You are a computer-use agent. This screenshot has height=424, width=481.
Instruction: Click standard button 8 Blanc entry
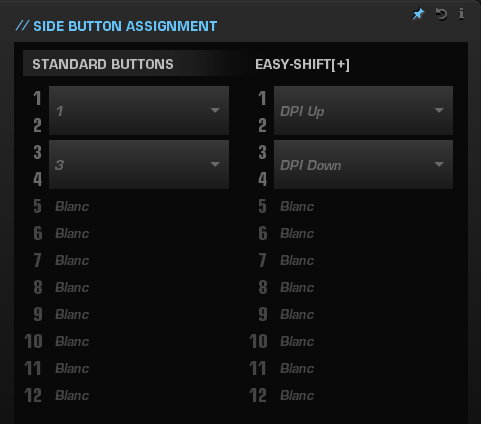[72, 288]
